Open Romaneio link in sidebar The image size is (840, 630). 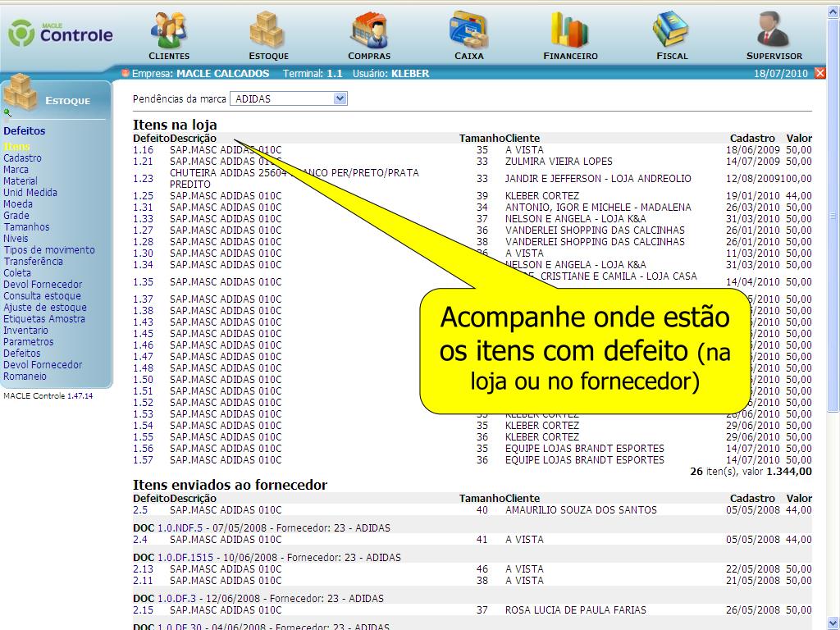point(25,376)
